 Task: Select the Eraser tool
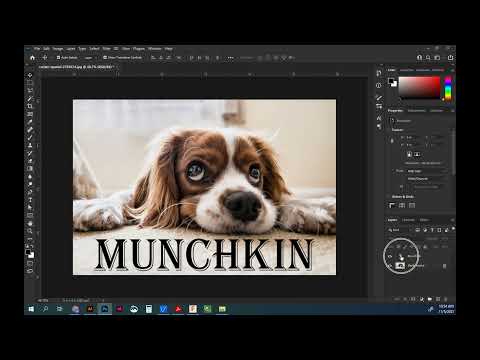(x=30, y=161)
